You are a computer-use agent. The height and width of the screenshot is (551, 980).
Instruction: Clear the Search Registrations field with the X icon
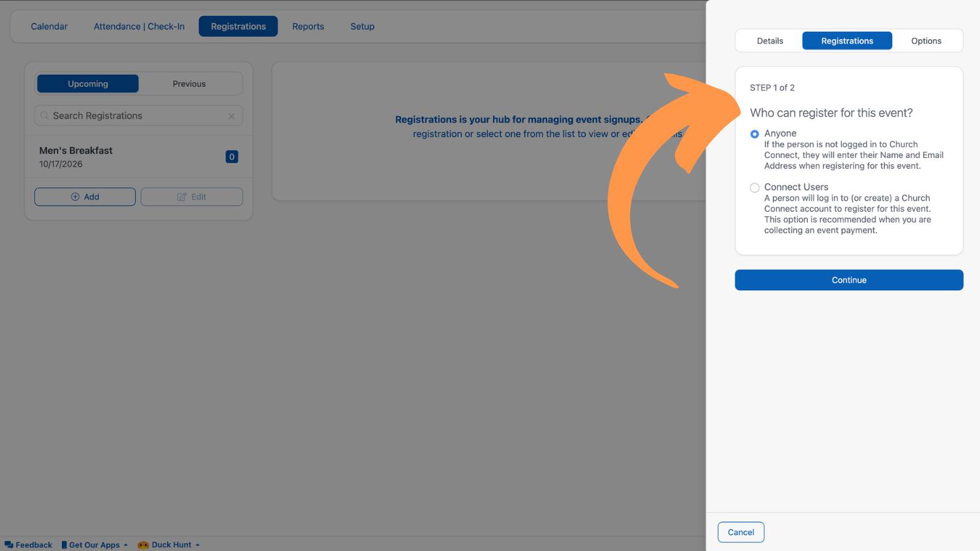(232, 116)
